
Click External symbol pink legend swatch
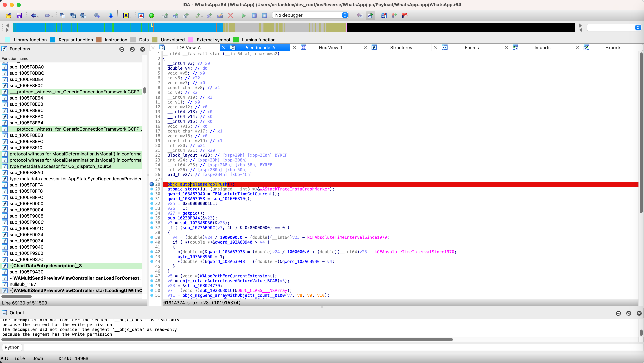(191, 40)
